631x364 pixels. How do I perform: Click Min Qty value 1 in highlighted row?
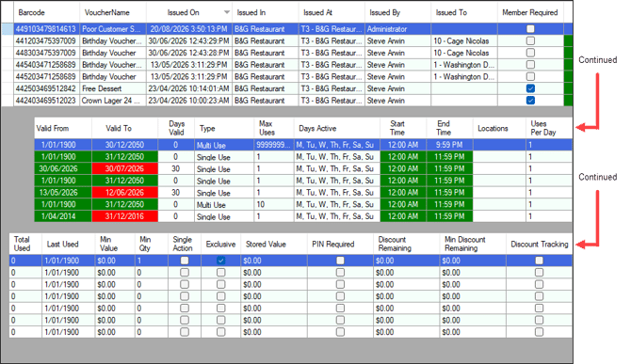point(152,261)
